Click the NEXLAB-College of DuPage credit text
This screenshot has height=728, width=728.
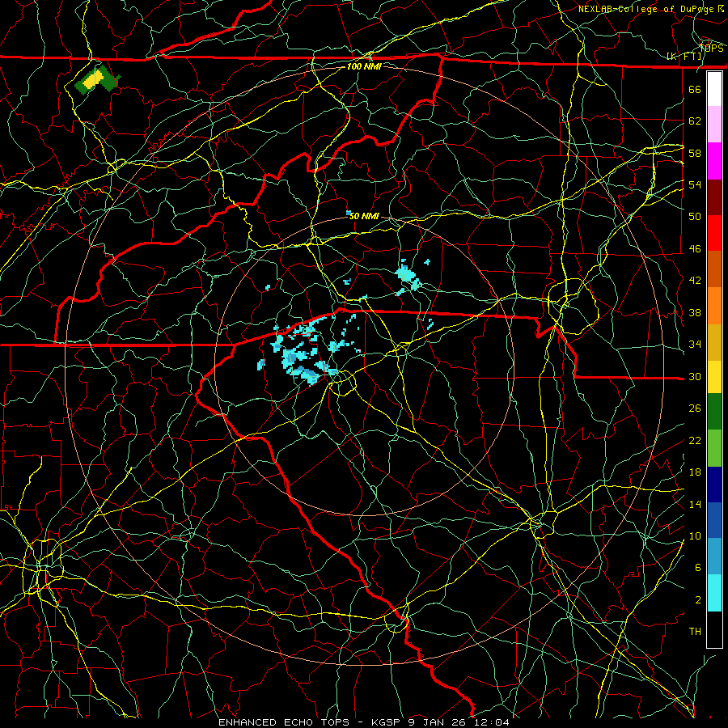coord(647,9)
